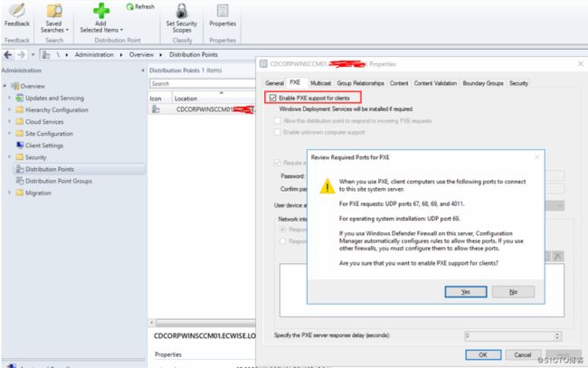
Task: Click the server icon in list row
Action: coord(156,109)
